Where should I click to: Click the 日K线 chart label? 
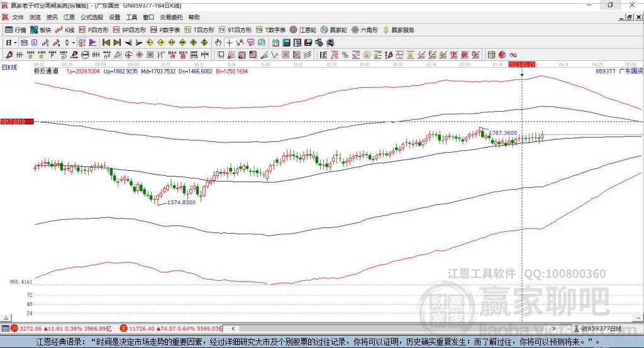(9, 67)
